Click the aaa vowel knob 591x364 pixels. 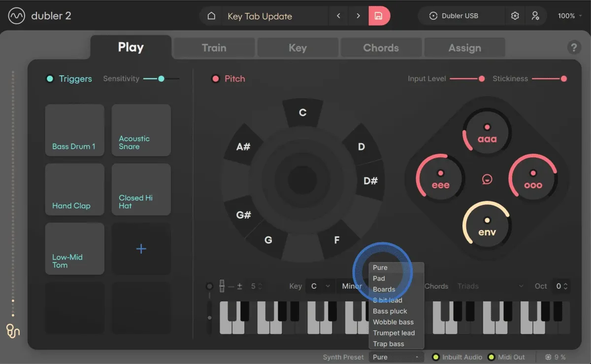tap(487, 133)
